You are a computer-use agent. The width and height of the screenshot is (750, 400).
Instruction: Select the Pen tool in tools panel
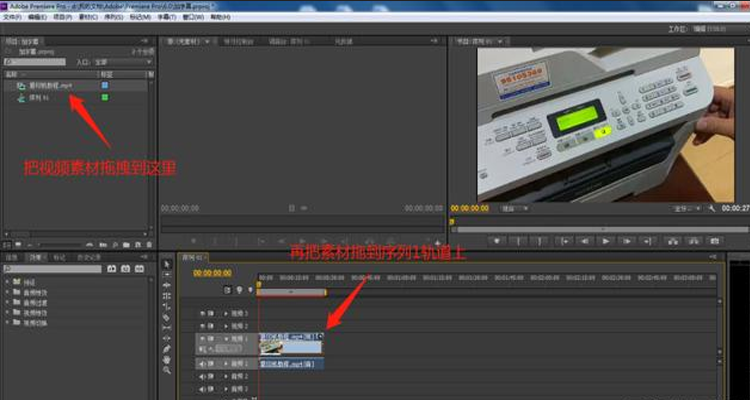tap(167, 347)
